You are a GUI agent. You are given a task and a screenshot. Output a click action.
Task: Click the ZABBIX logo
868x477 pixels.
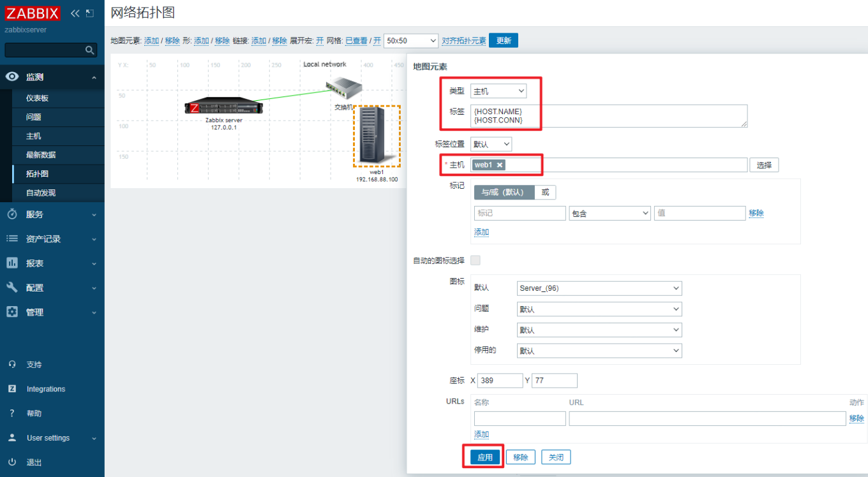33,13
